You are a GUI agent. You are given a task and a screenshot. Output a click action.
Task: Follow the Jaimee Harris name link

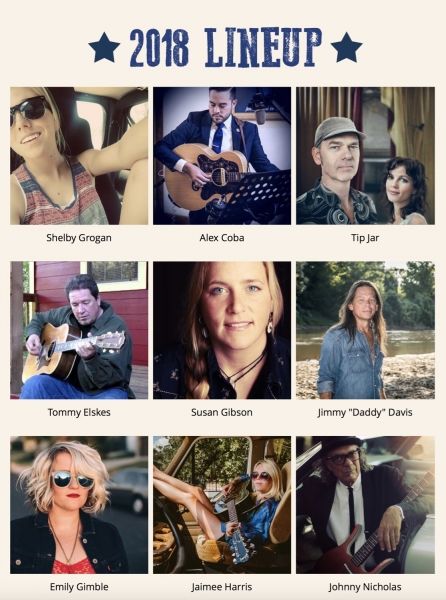tap(222, 587)
